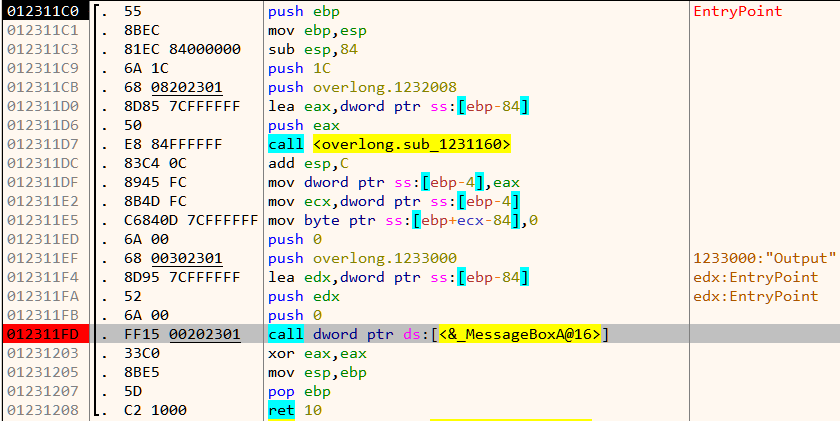
Task: Click opcode bytes 68 00302301
Action: (x=173, y=258)
